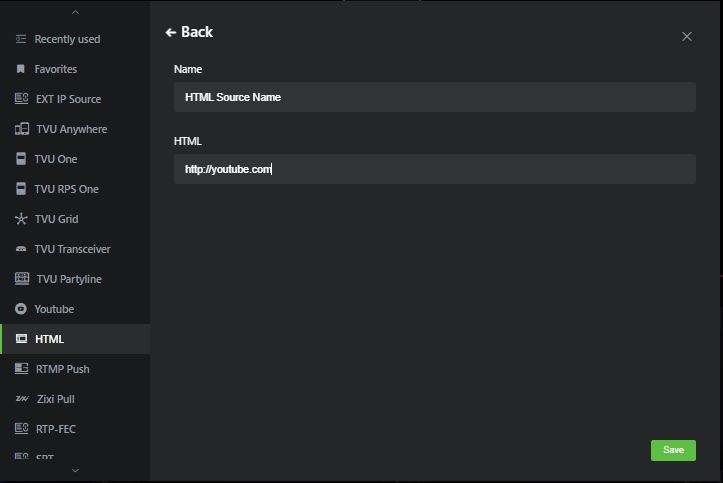Choose TVU RPS One entry

point(75,189)
